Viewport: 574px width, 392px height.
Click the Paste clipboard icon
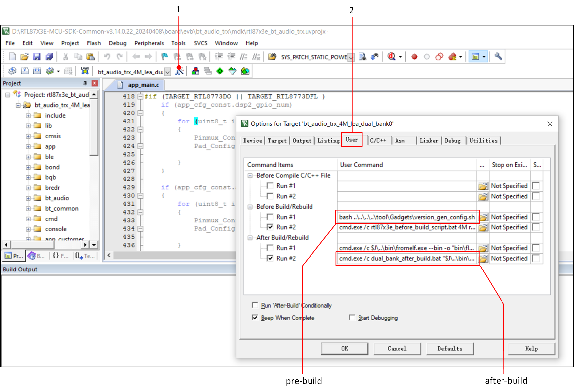pyautogui.click(x=90, y=57)
